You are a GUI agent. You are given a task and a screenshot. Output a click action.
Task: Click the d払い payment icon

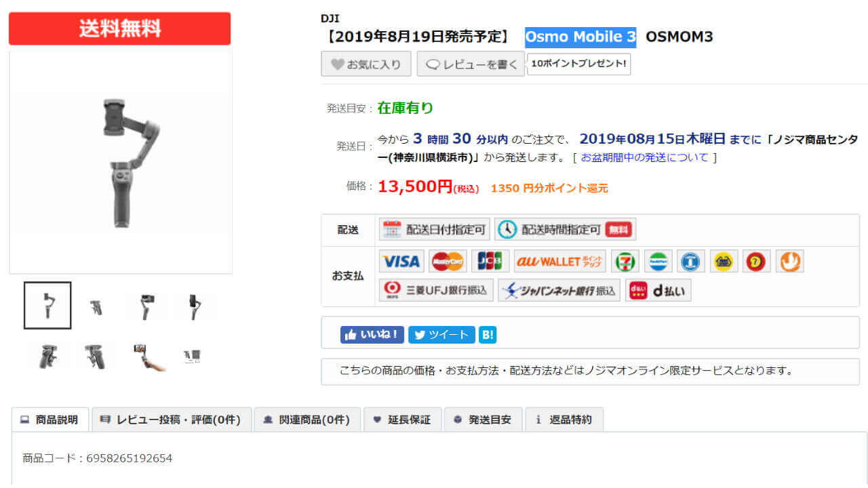pyautogui.click(x=658, y=290)
